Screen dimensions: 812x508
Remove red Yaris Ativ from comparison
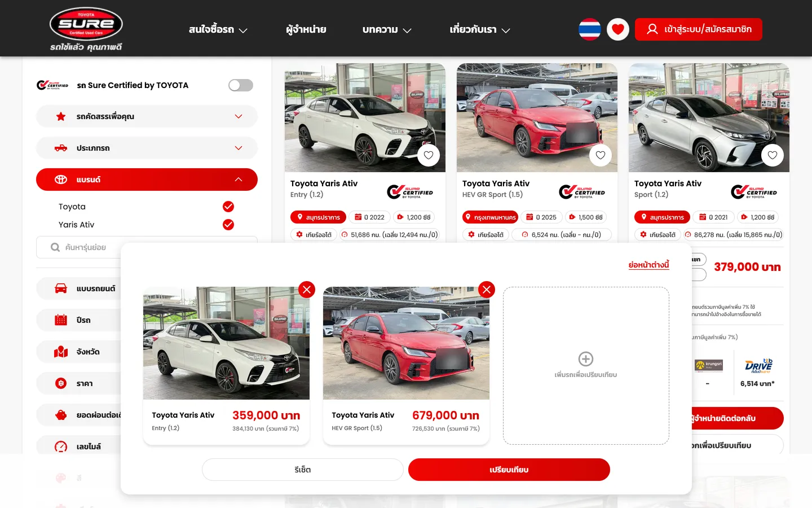(487, 290)
